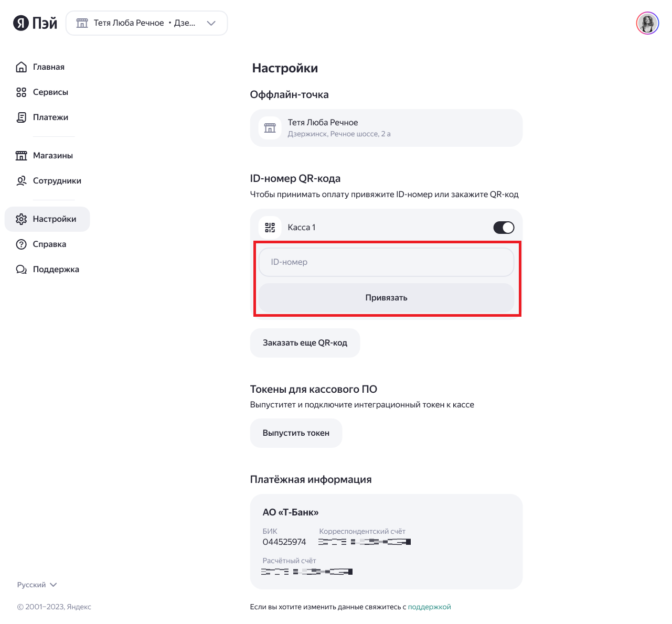Focus the ID-номер input field
672x624 pixels.
coord(386,262)
